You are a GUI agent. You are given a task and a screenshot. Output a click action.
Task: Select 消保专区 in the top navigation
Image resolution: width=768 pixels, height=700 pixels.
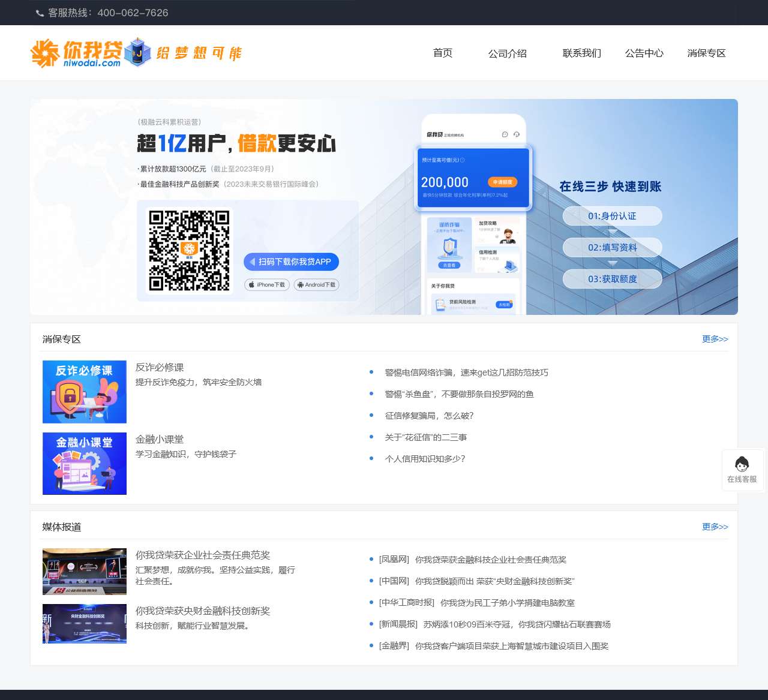click(x=707, y=53)
